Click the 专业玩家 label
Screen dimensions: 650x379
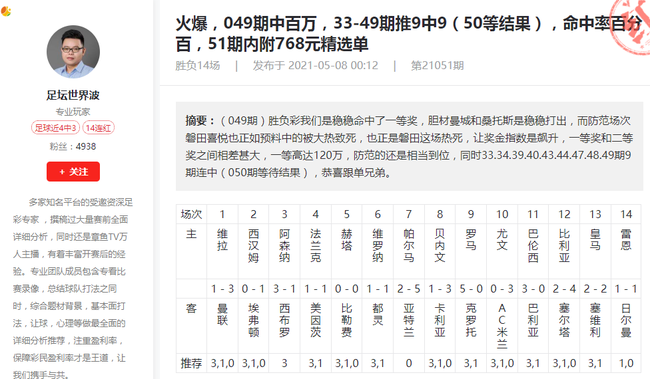tap(73, 112)
